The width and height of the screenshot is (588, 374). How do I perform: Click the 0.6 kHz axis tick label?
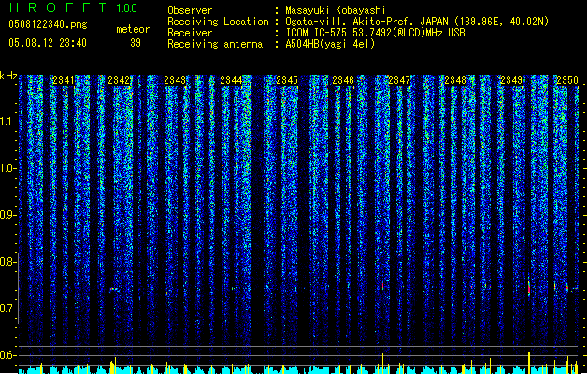pos(7,355)
